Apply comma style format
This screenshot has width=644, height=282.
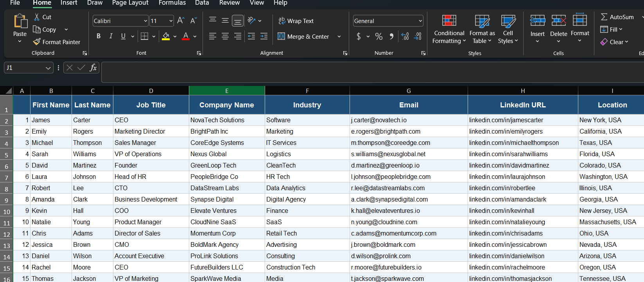[391, 36]
